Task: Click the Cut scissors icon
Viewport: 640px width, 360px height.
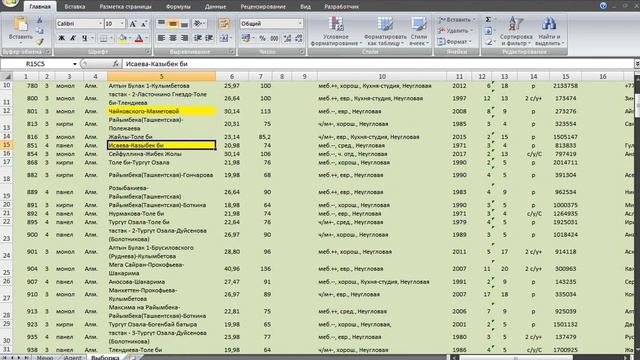Action: point(40,20)
